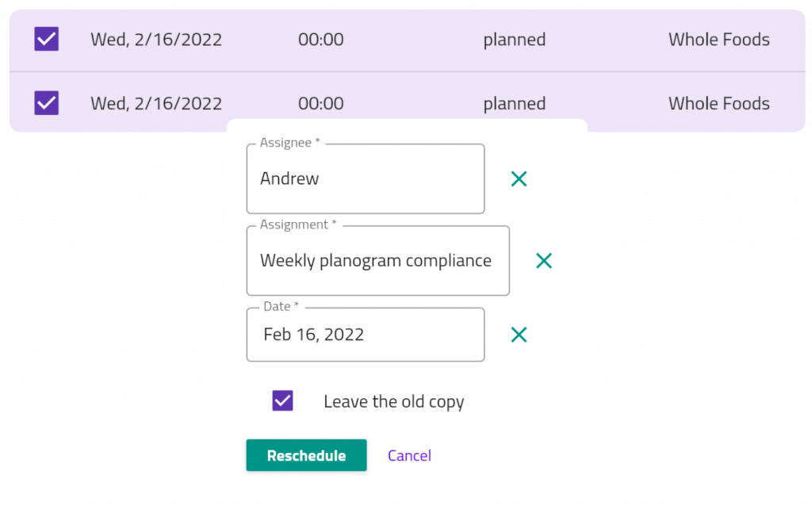This screenshot has width=812, height=506.
Task: Select the Weekly planogram compliance assignment field
Action: tap(377, 260)
